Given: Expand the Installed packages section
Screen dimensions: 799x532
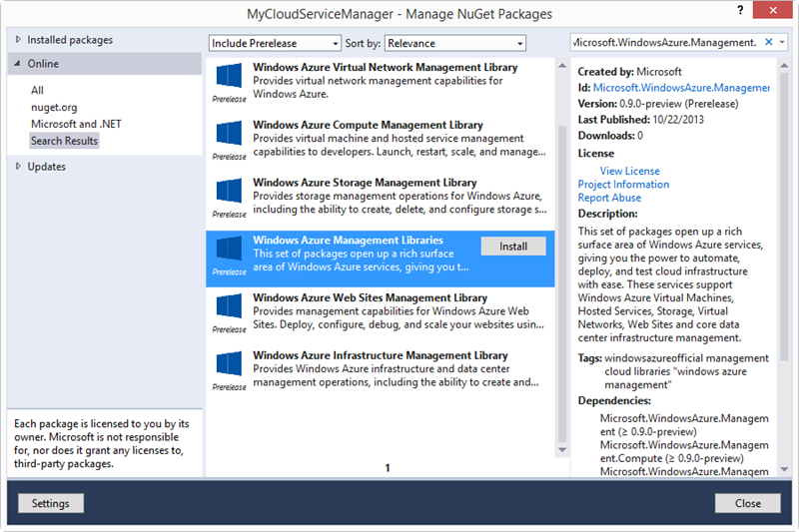Looking at the screenshot, I should [18, 39].
